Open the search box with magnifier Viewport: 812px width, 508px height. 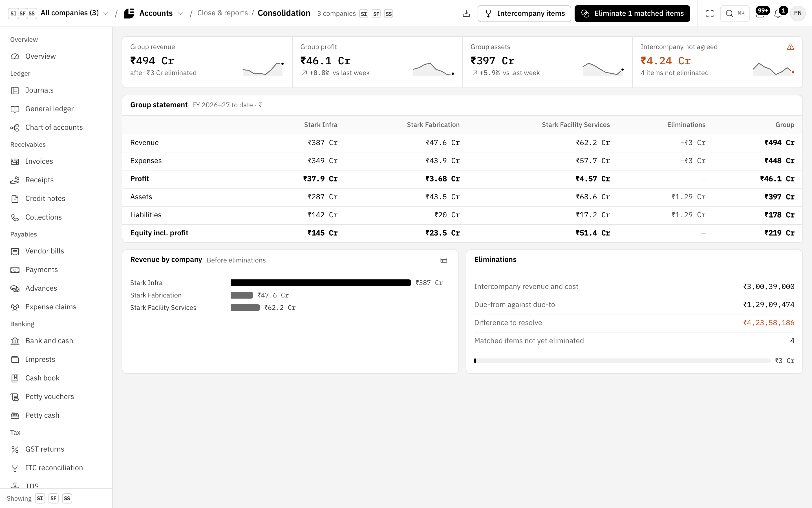pos(734,14)
